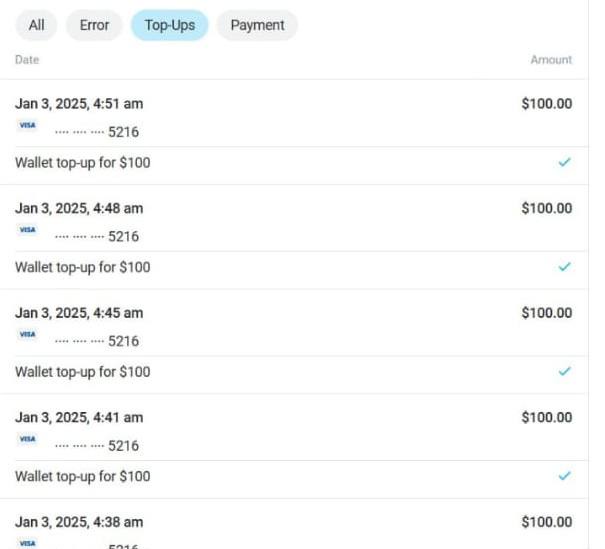Click the Visa icon for 4:48 am top-up

coord(27,230)
